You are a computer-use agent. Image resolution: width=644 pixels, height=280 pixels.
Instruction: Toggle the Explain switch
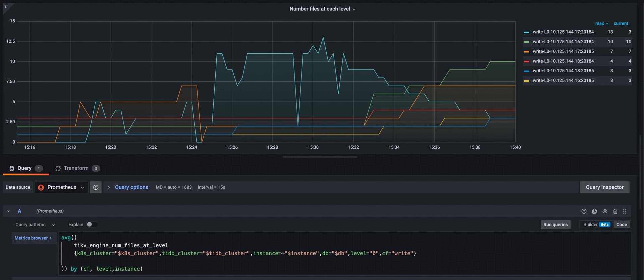click(x=92, y=224)
